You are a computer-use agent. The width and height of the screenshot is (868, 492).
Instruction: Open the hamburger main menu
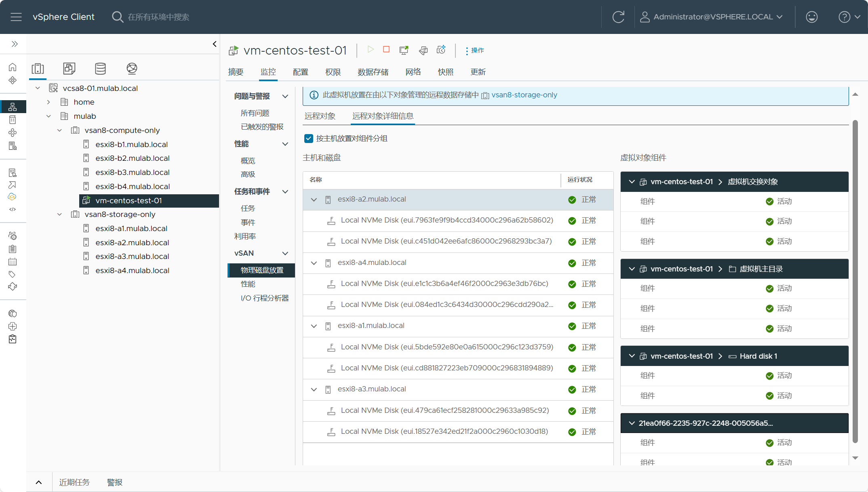[x=16, y=17]
